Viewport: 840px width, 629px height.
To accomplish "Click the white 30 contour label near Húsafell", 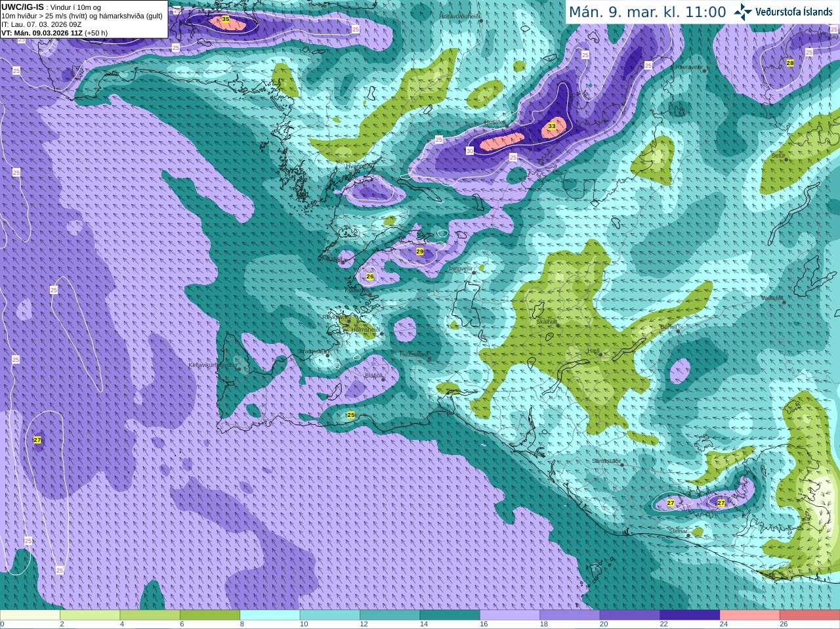I will (470, 151).
